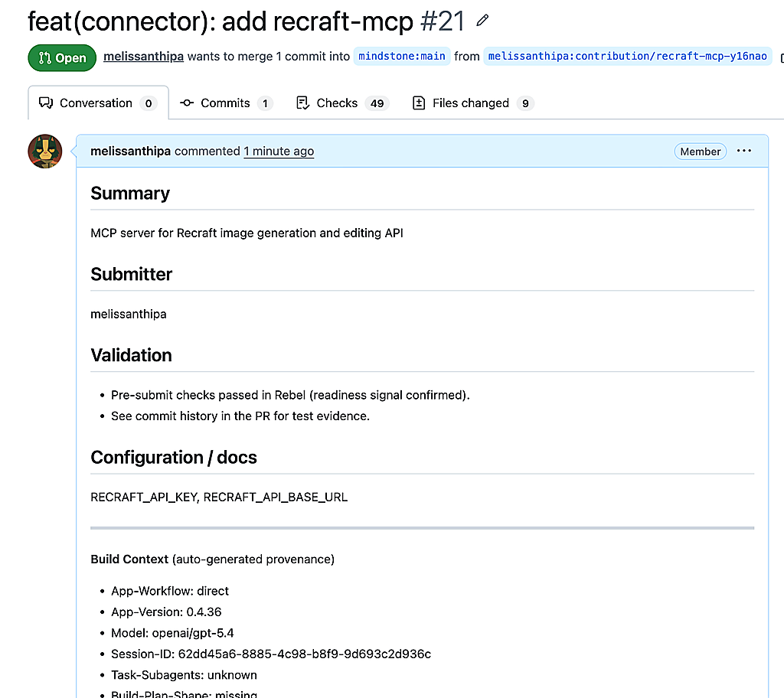Click 'Task-Subagents: unknown' bullet
The width and height of the screenshot is (784, 698).
[x=184, y=675]
